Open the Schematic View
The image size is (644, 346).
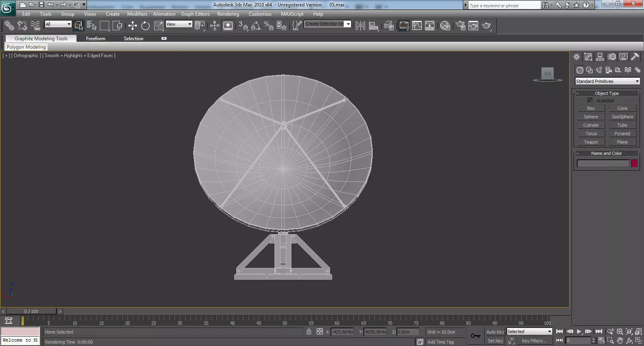point(430,26)
